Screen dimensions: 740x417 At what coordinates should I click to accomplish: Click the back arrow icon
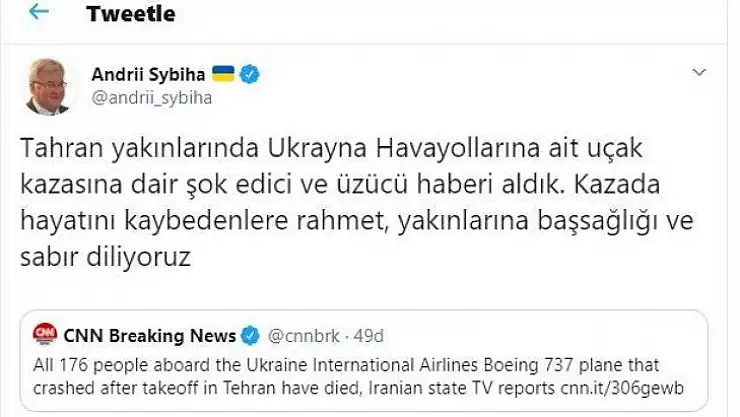[x=39, y=13]
